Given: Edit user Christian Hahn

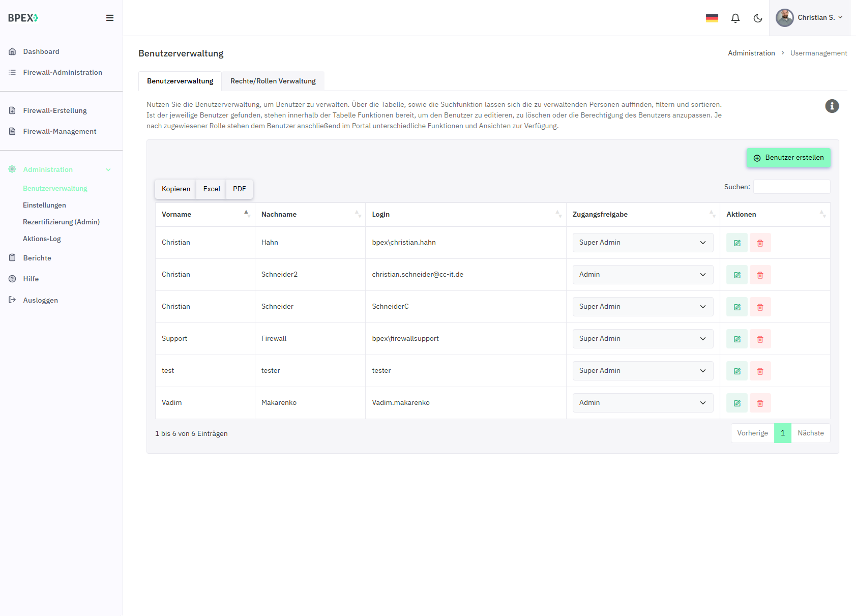Looking at the screenshot, I should [736, 243].
